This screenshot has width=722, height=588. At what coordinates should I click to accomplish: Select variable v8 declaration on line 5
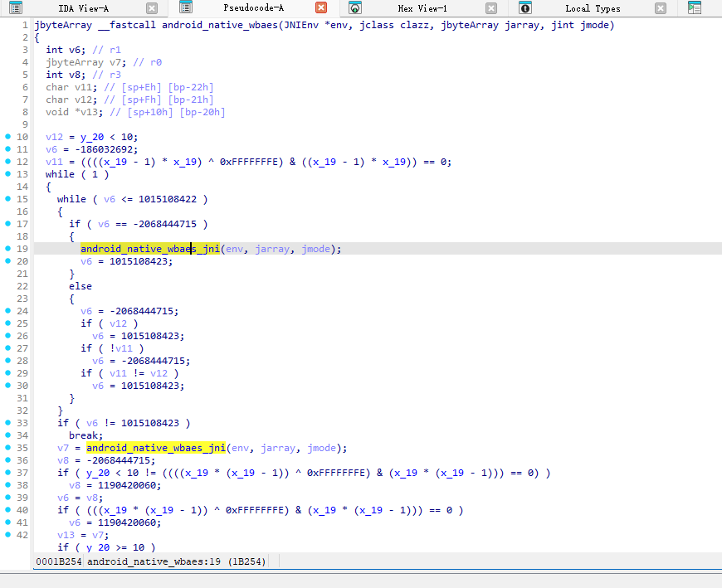74,75
